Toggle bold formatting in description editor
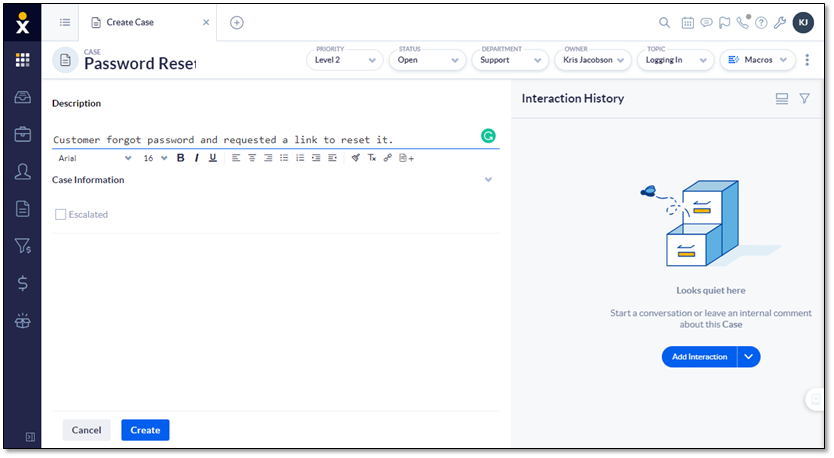This screenshot has height=458, width=834. [x=181, y=158]
